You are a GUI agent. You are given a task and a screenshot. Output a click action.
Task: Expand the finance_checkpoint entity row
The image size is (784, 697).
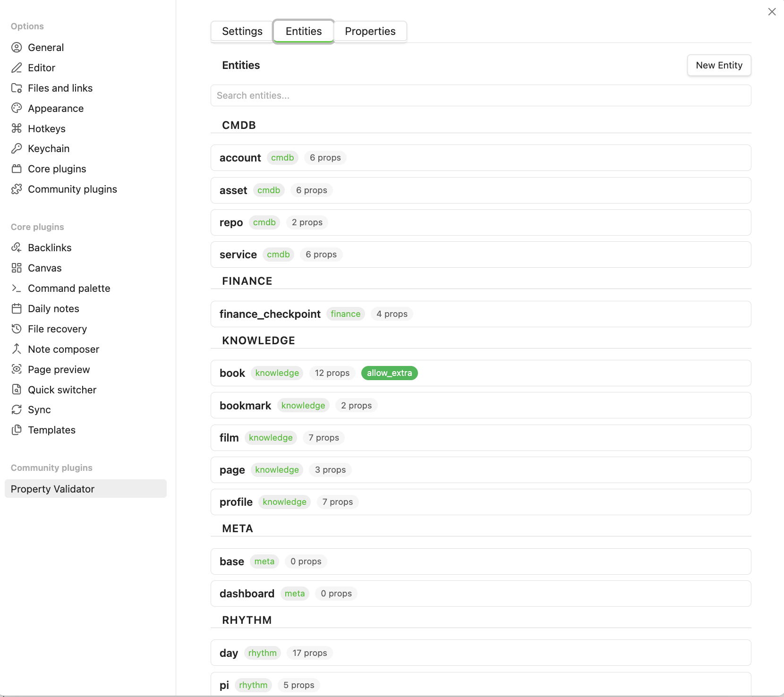click(x=480, y=314)
